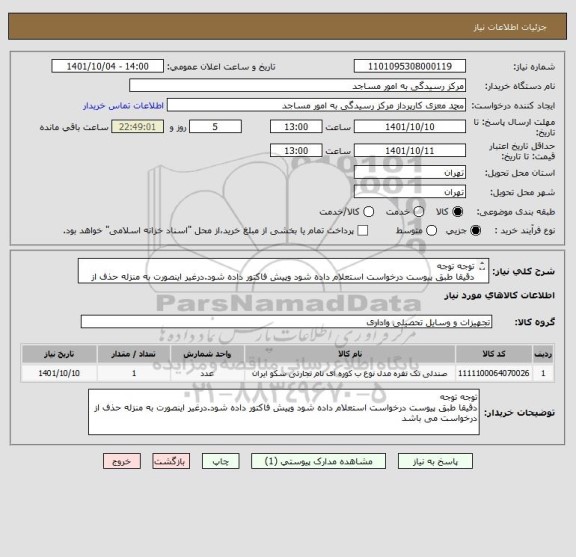Click the شرح کلی نیاز text area
This screenshot has width=576, height=557.
283,271
